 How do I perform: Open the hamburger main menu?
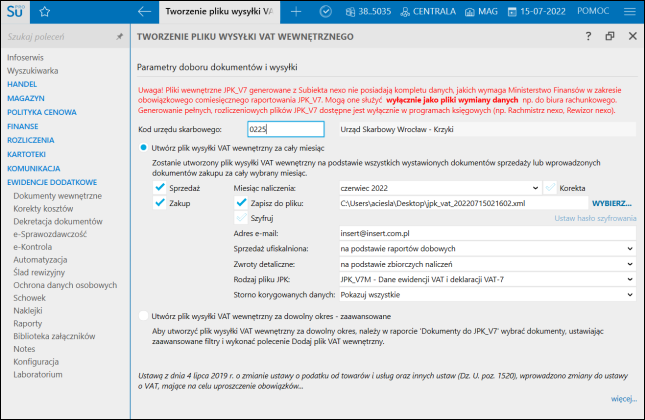[629, 12]
